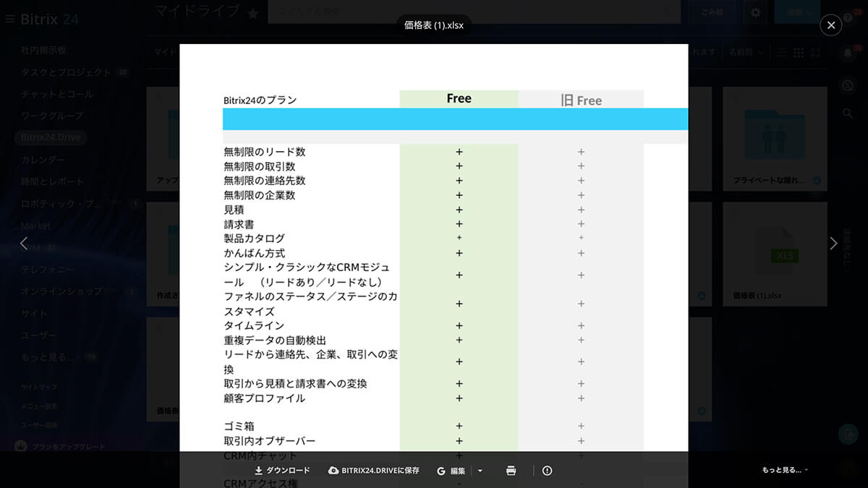Select the プライベートな隠れ... folder thumbnail

pos(775,139)
